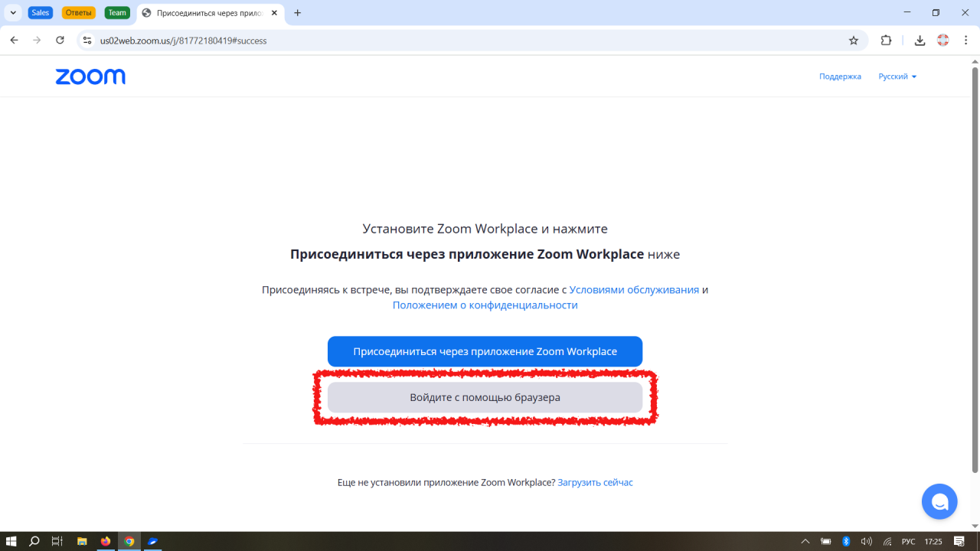Bookmark this page with star icon
The image size is (980, 551).
pyautogui.click(x=854, y=41)
